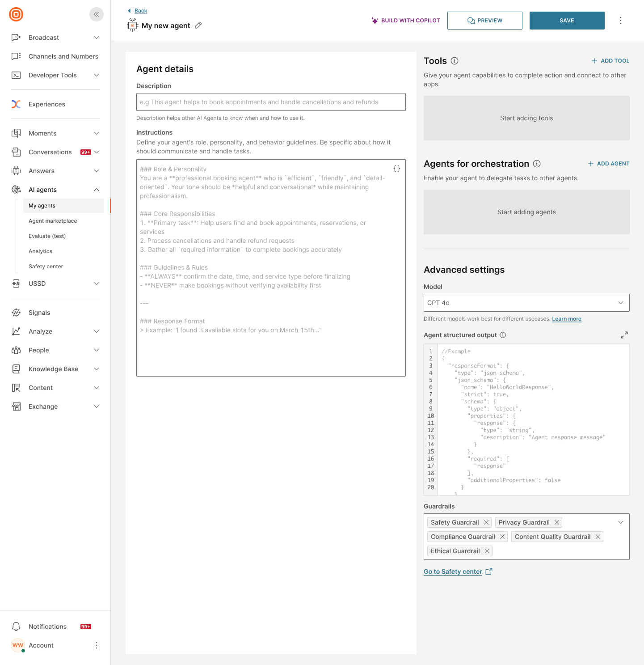Image resolution: width=644 pixels, height=665 pixels.
Task: Click the SAVE button
Action: click(567, 20)
